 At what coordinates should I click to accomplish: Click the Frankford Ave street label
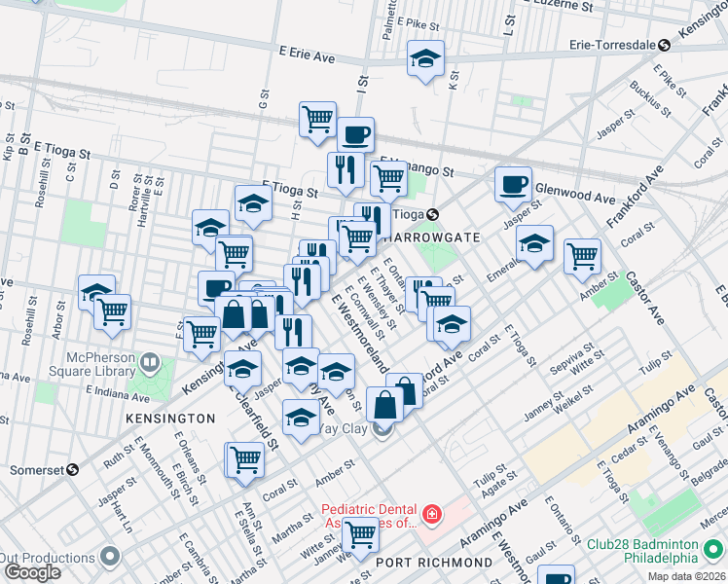636,197
